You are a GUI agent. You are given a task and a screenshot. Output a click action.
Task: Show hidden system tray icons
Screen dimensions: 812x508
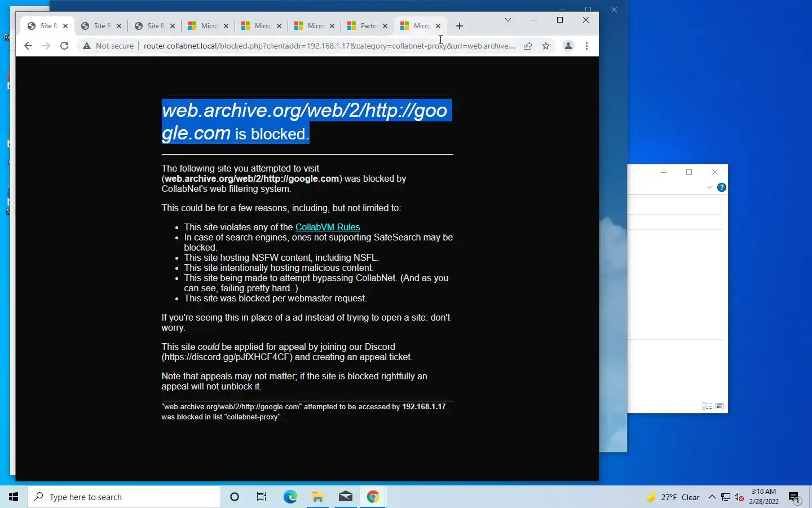click(712, 497)
